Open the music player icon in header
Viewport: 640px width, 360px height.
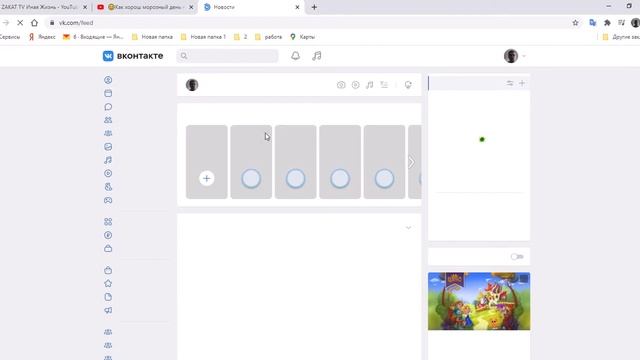point(317,56)
